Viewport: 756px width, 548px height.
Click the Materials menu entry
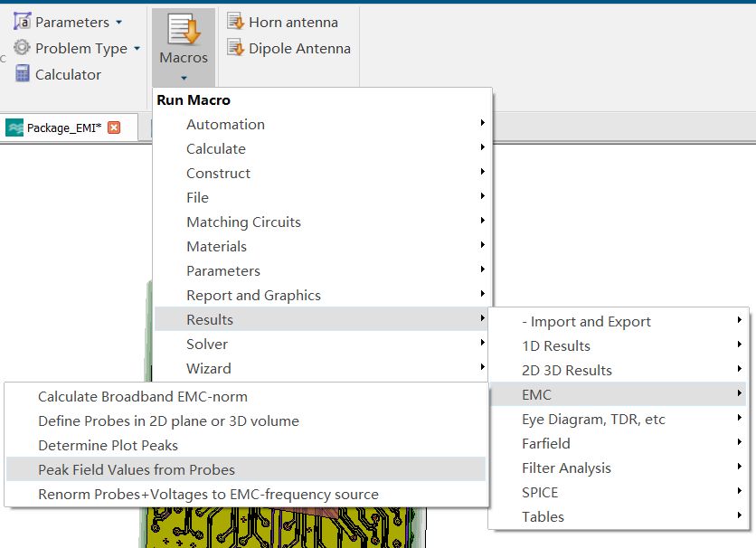(x=322, y=246)
